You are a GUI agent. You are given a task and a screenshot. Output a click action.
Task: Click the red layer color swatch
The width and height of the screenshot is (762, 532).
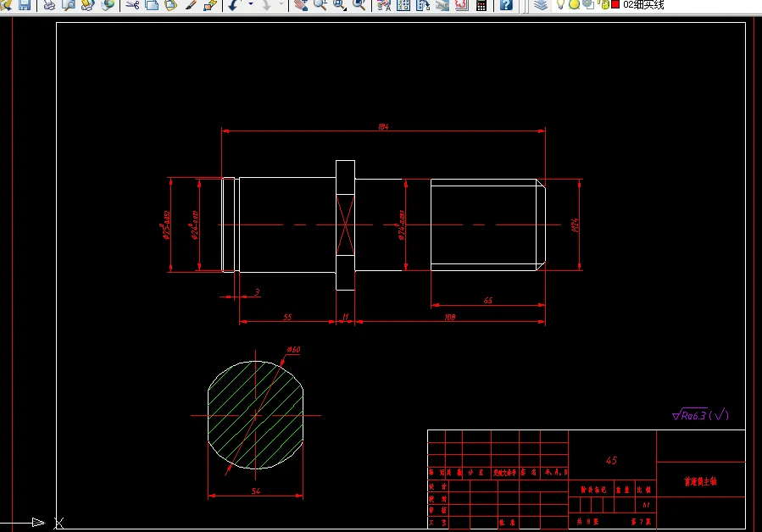point(615,4)
